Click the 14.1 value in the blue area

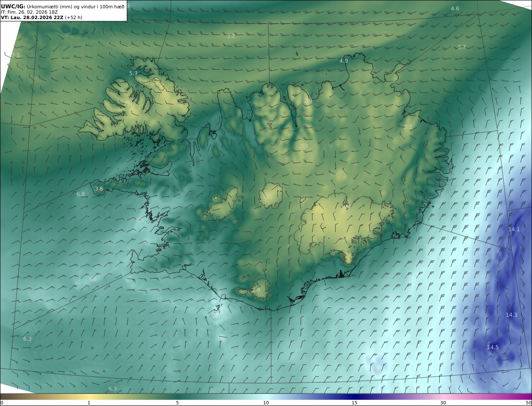tap(514, 229)
